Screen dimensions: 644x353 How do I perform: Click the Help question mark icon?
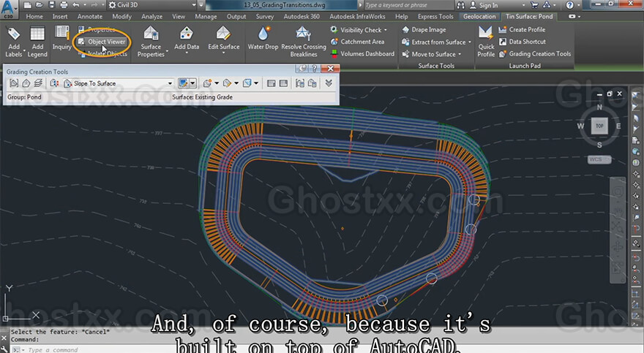tap(569, 5)
